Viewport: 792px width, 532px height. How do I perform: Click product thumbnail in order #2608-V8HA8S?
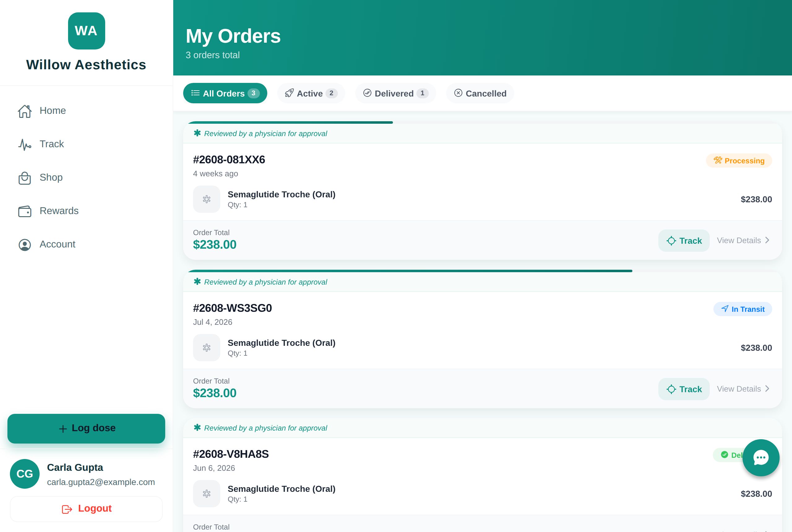click(207, 494)
